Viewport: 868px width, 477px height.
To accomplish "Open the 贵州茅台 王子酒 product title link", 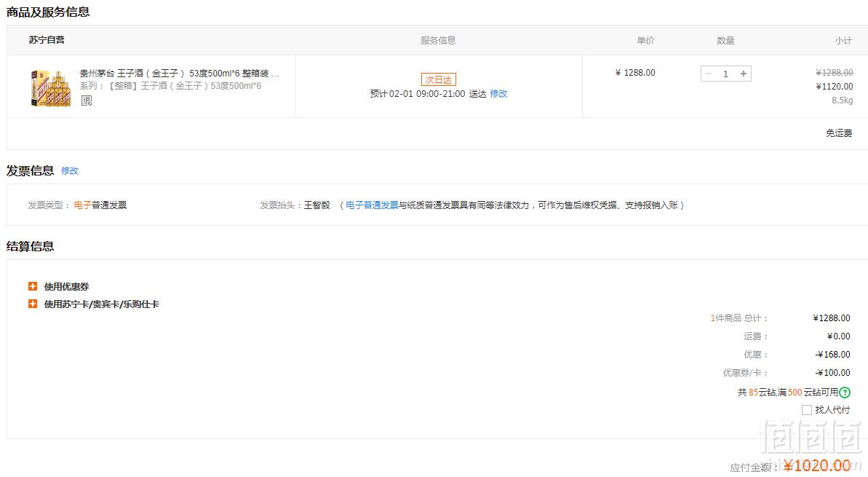I will coord(180,73).
